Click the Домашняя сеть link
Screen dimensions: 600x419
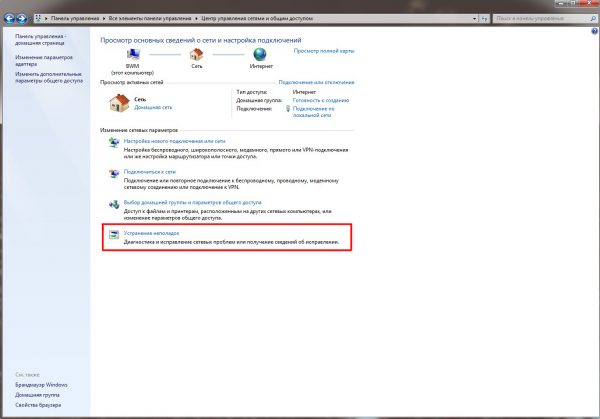point(153,108)
